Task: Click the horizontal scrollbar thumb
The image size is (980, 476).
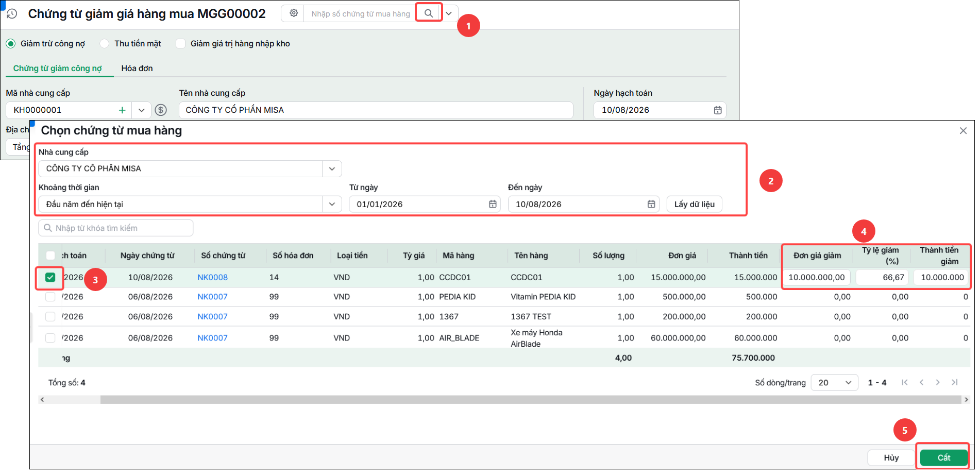Action: click(531, 400)
